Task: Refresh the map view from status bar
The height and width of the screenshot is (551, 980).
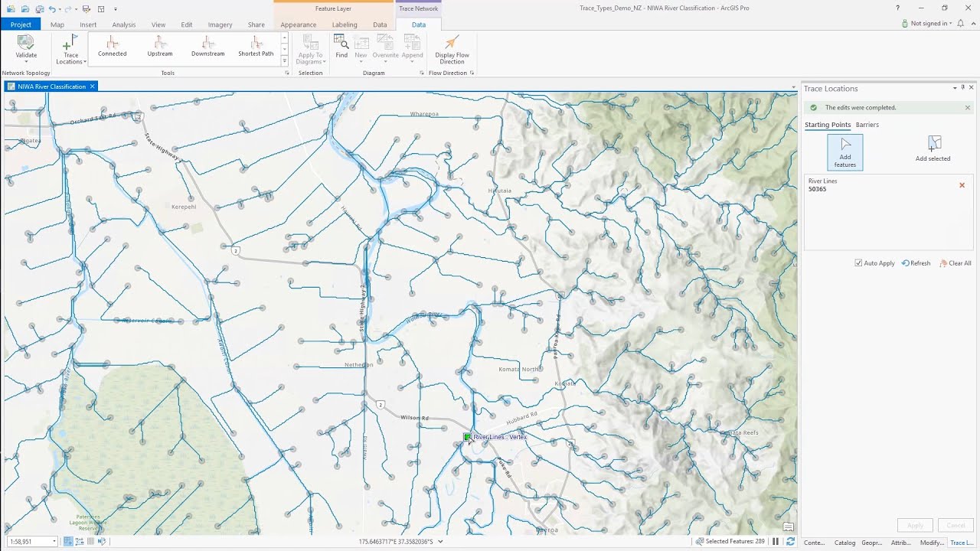Action: tap(790, 542)
